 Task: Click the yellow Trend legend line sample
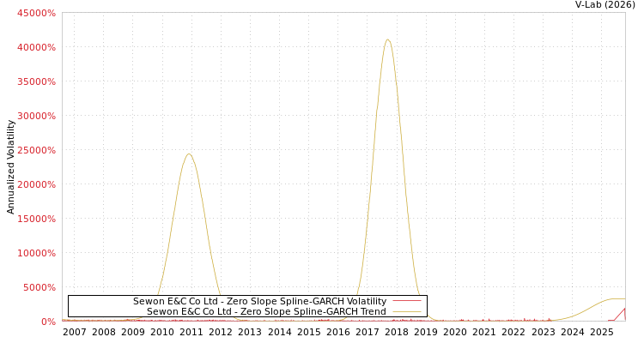pyautogui.click(x=407, y=312)
